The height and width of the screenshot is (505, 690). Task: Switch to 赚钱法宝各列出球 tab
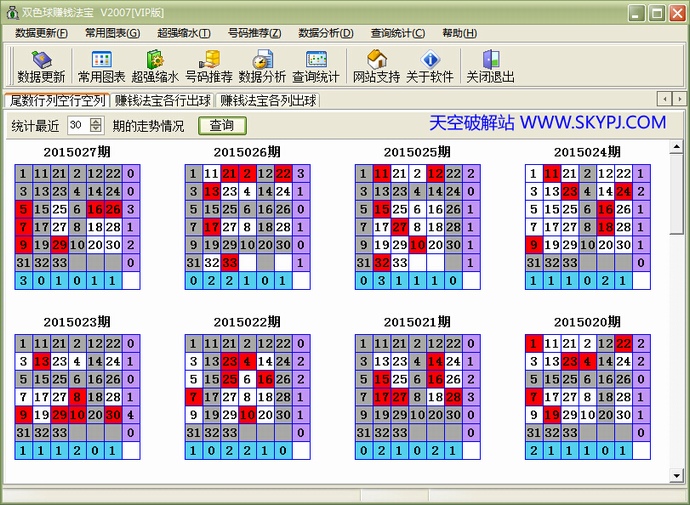[268, 100]
